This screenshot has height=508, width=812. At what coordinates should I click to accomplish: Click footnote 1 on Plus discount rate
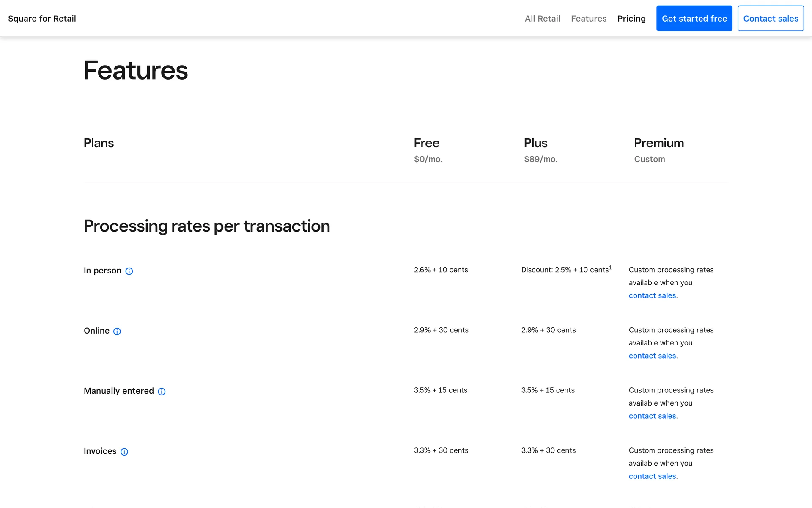[610, 267]
